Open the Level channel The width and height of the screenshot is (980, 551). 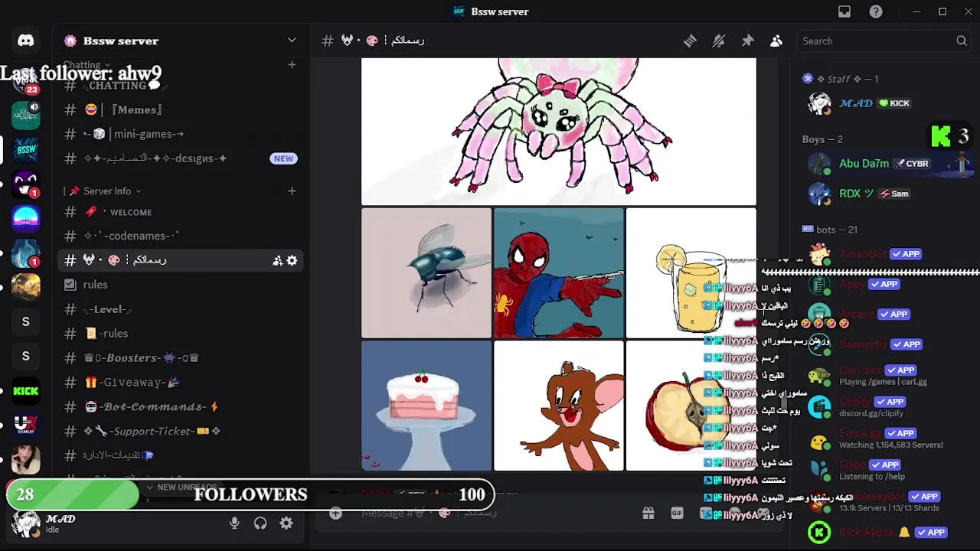pyautogui.click(x=181, y=309)
